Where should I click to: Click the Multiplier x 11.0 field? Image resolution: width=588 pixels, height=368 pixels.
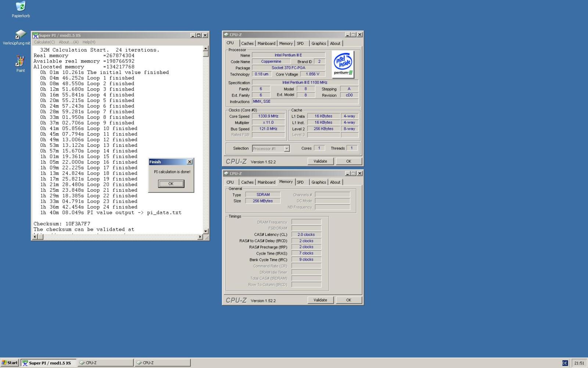(x=268, y=123)
